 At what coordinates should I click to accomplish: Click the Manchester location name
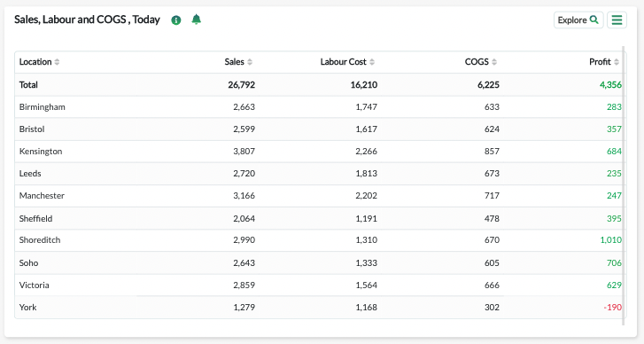coord(42,196)
